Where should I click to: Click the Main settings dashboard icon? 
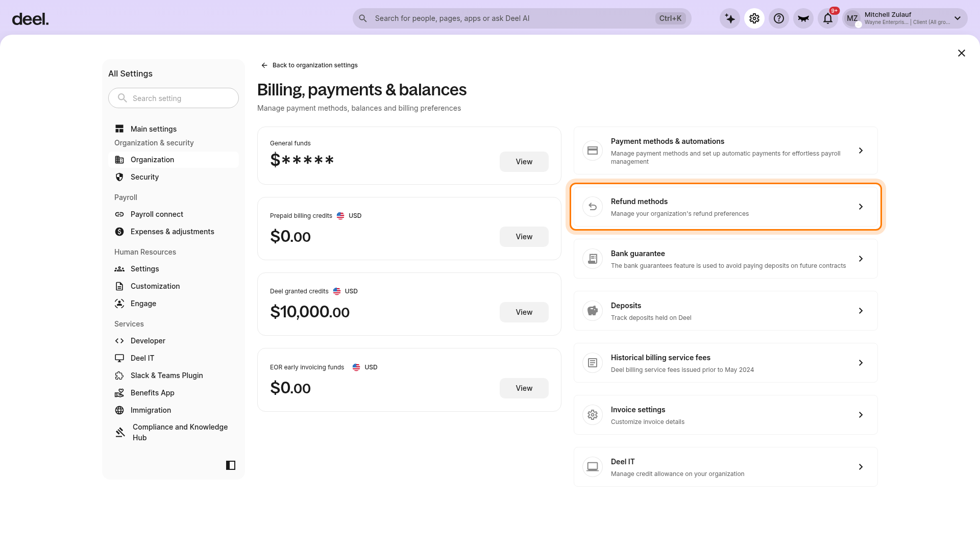[x=119, y=129]
